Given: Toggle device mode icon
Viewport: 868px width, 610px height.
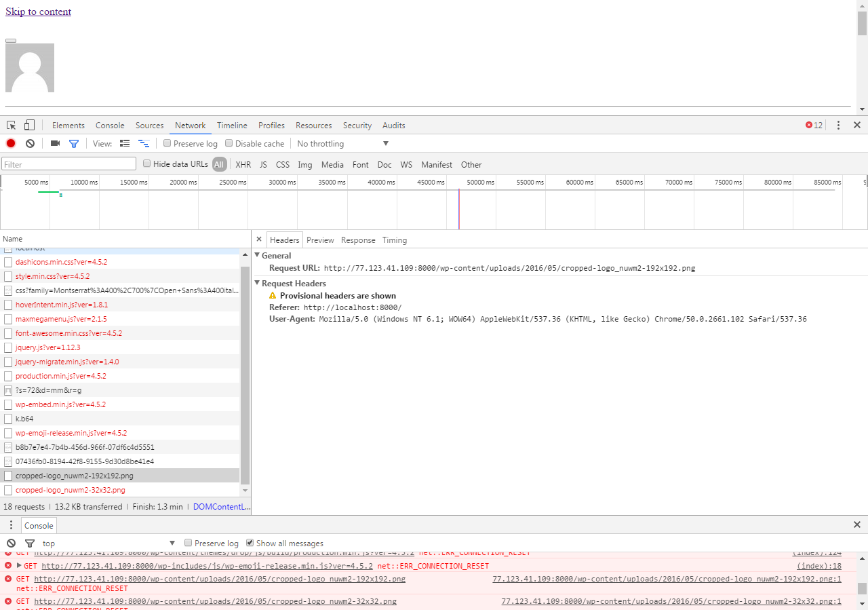Looking at the screenshot, I should click(x=29, y=126).
